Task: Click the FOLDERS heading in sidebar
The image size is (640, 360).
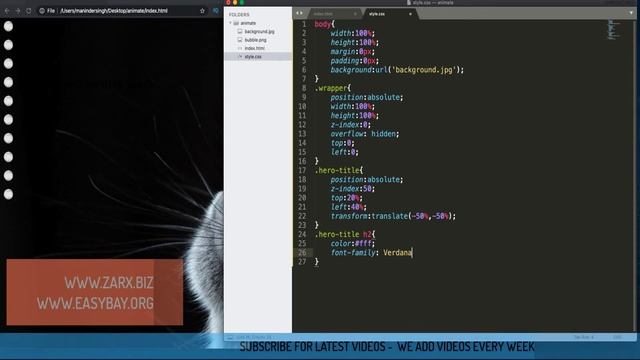Action: tap(239, 15)
